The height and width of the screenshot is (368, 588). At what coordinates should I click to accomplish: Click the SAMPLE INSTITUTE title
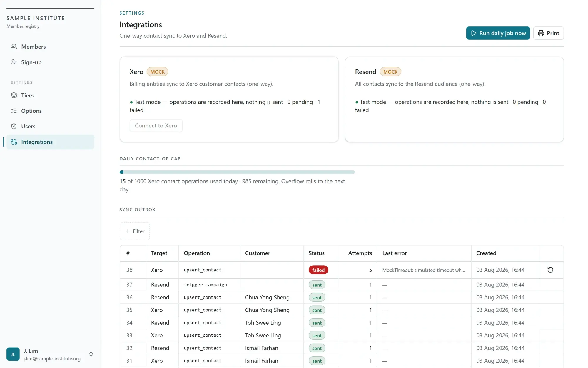pyautogui.click(x=36, y=18)
